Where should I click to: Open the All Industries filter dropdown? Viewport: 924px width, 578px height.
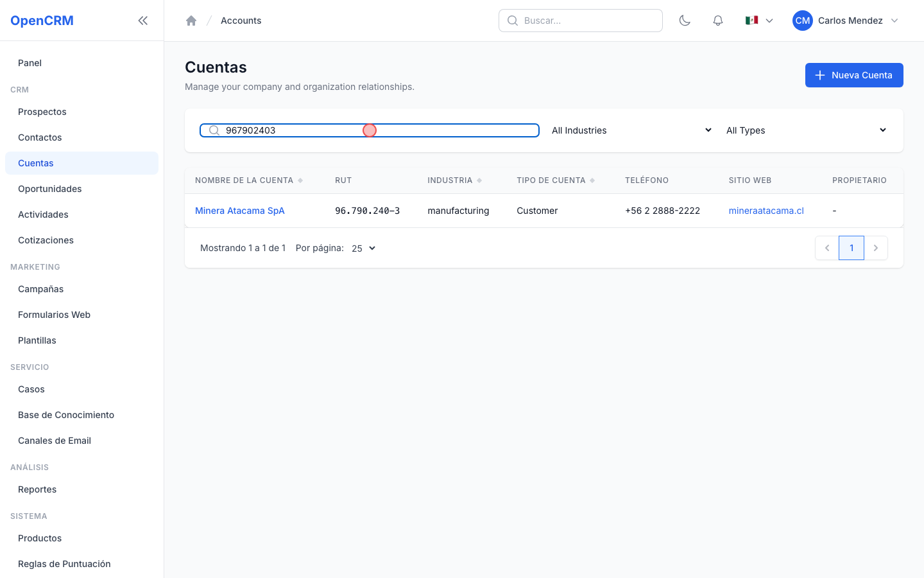(x=631, y=130)
